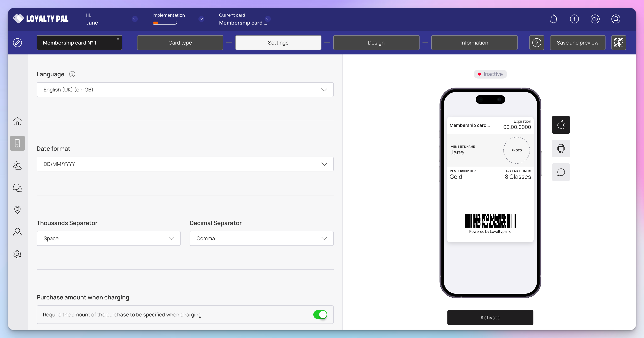Expand the Decimal Separator dropdown
Screen dimensions: 644x338
click(261, 238)
